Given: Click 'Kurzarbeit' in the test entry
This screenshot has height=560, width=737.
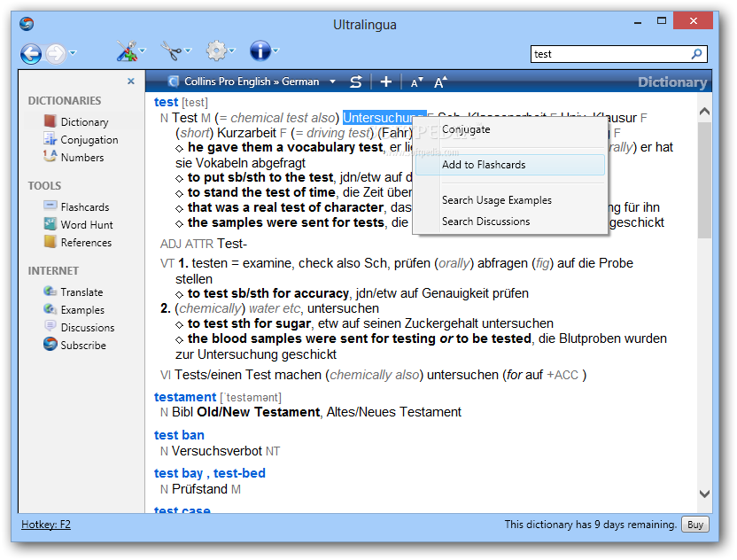Looking at the screenshot, I should coord(246,133).
